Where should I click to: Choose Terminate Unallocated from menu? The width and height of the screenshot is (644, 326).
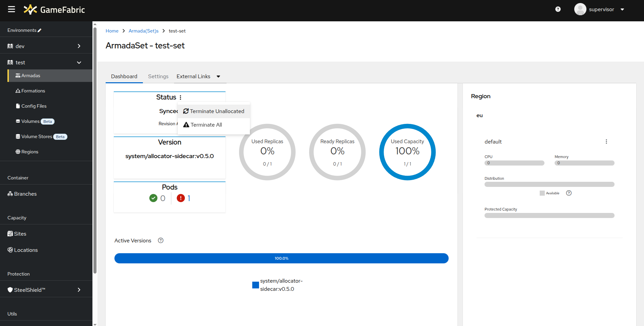pos(214,111)
